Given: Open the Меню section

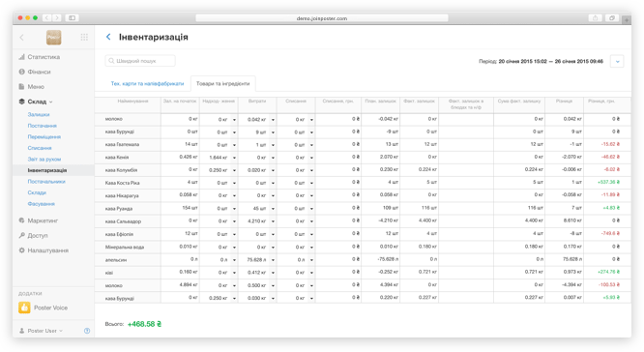Looking at the screenshot, I should (32, 87).
